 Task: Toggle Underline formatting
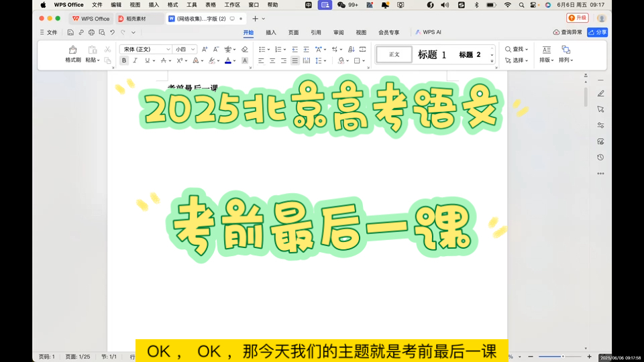point(147,61)
